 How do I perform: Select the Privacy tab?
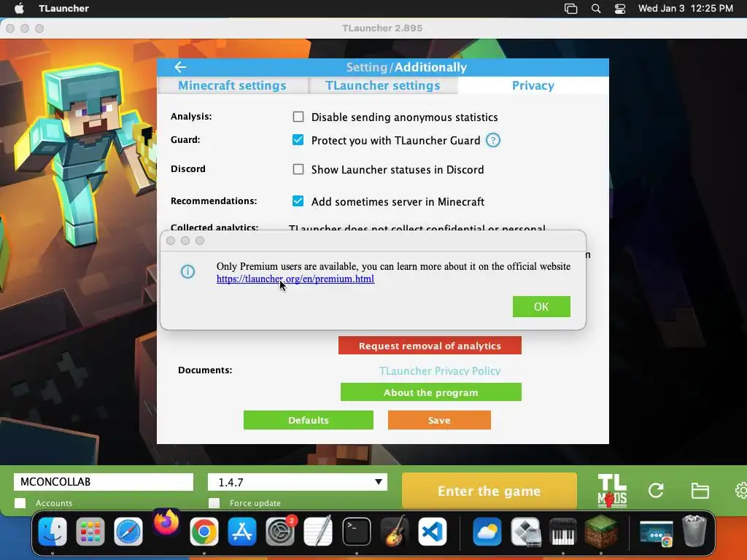533,86
